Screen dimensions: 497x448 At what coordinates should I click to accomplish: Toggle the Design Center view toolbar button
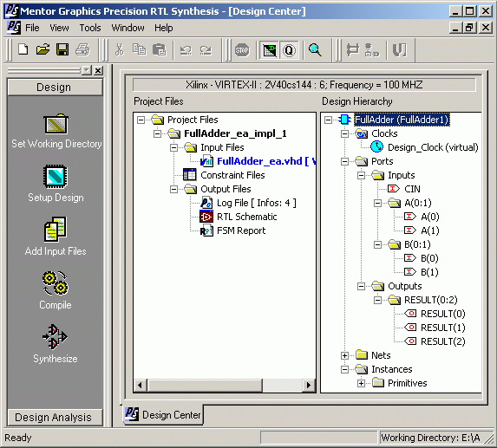click(270, 50)
